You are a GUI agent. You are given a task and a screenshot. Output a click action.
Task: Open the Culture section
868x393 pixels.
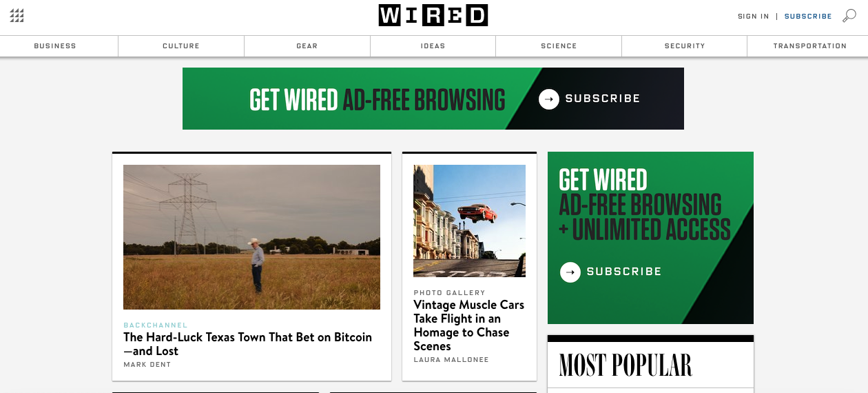181,46
